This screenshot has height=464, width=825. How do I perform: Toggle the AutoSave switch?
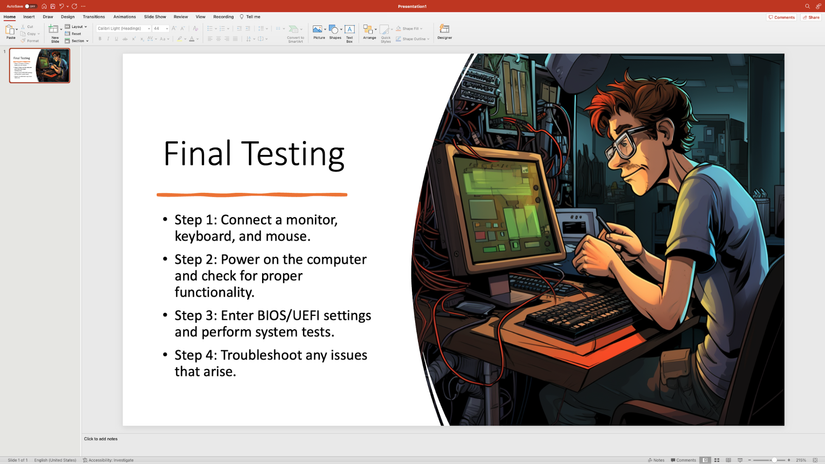[x=31, y=6]
